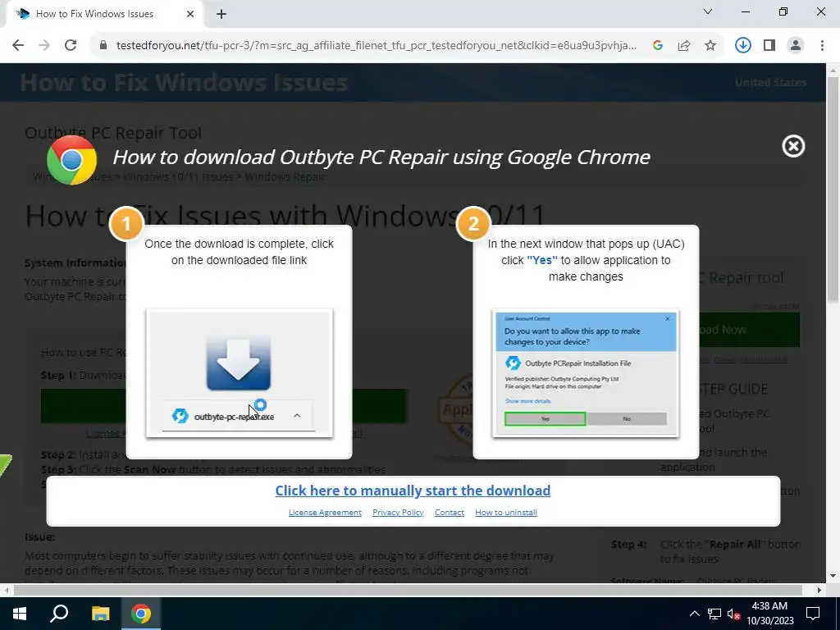The image size is (840, 630).
Task: Open the notifications action center
Action: [x=813, y=614]
